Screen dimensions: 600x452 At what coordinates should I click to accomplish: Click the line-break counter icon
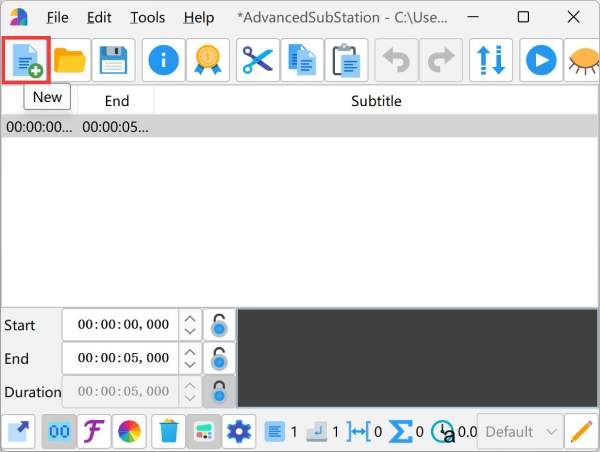[x=317, y=432]
